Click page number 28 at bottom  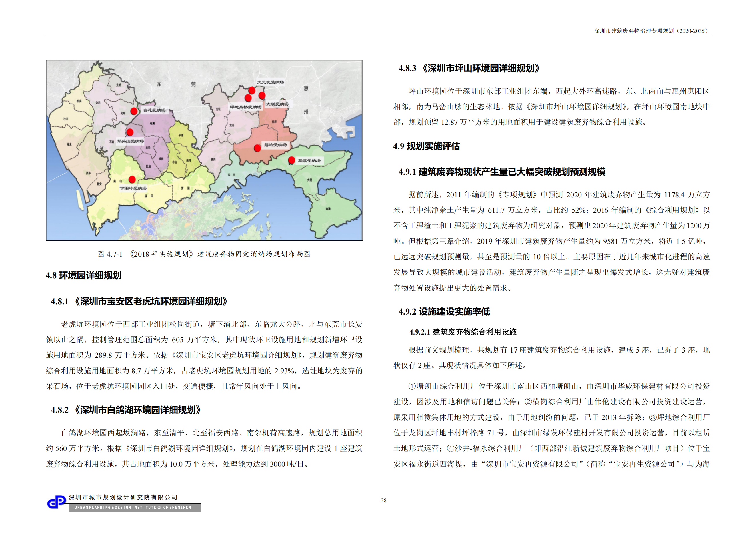click(384, 500)
